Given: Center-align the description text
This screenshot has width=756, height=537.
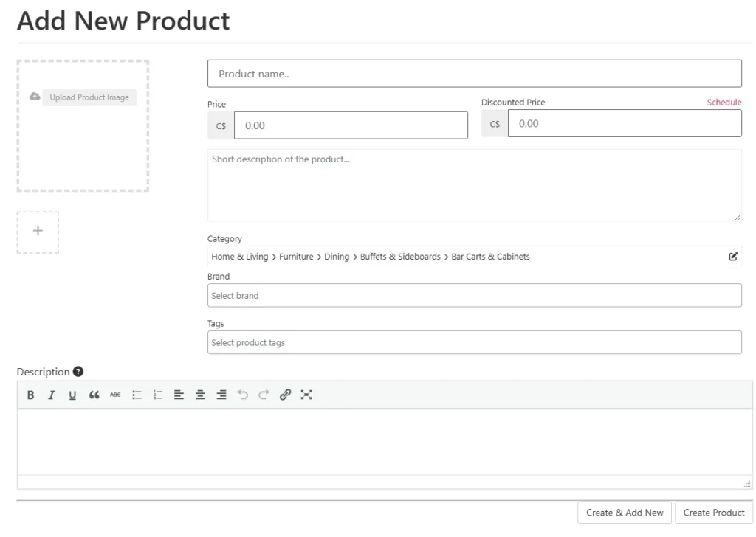Looking at the screenshot, I should (200, 395).
